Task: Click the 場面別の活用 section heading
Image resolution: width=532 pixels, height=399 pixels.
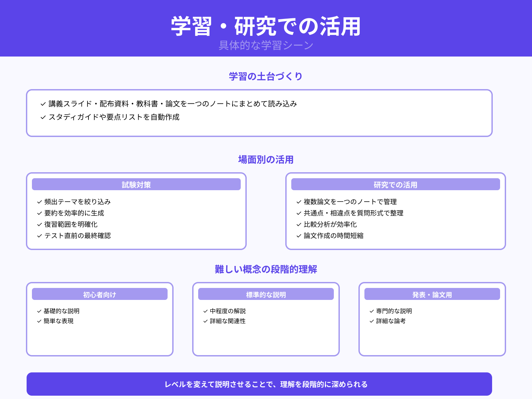Action: 266,160
